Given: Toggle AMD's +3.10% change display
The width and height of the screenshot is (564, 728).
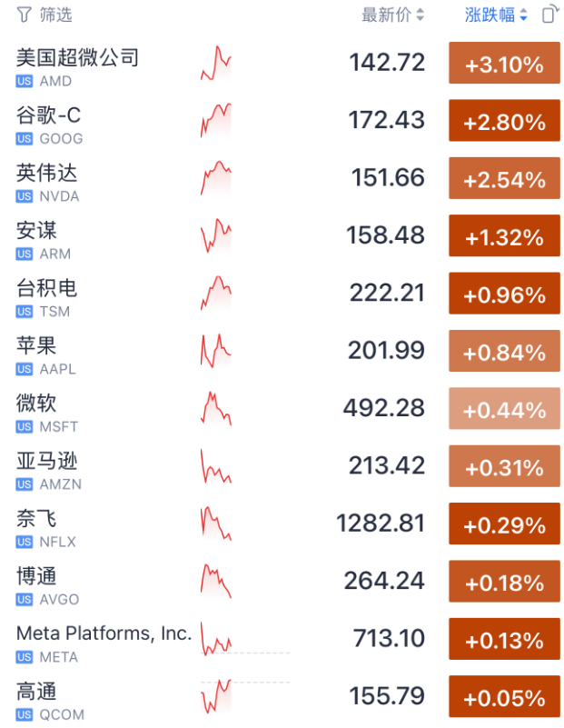Looking at the screenshot, I should 504,65.
